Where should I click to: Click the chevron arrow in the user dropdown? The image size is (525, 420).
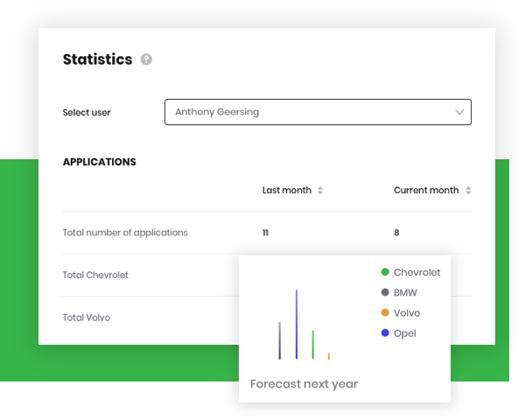pos(459,112)
